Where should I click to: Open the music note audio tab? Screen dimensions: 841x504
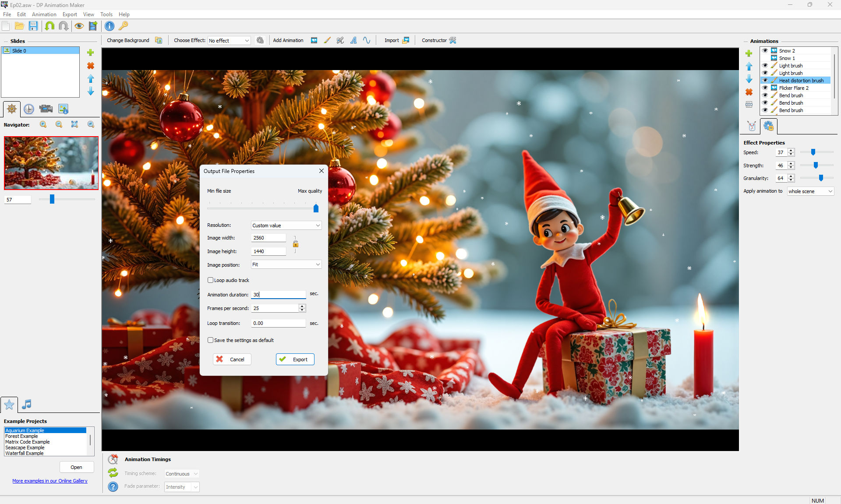click(x=27, y=404)
